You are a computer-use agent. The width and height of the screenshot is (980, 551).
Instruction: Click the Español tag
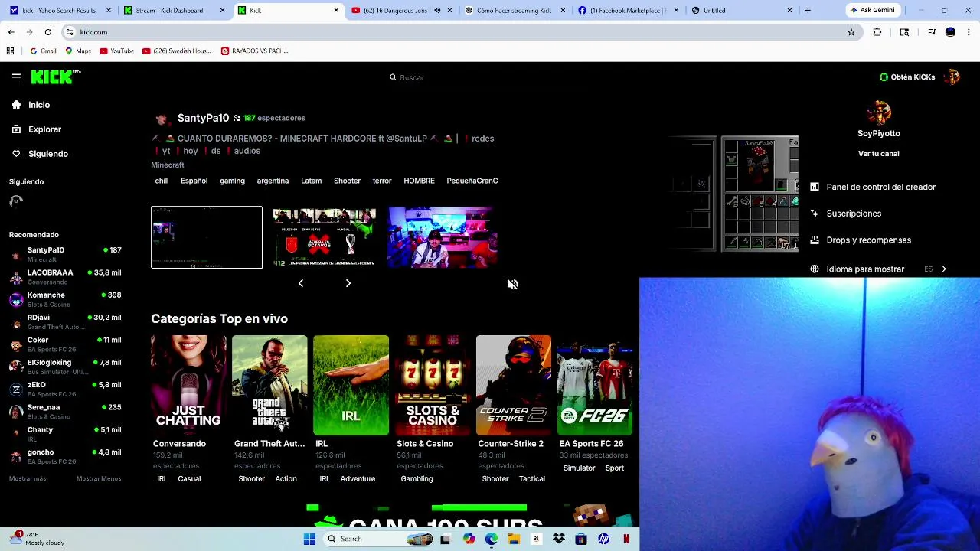pos(194,181)
